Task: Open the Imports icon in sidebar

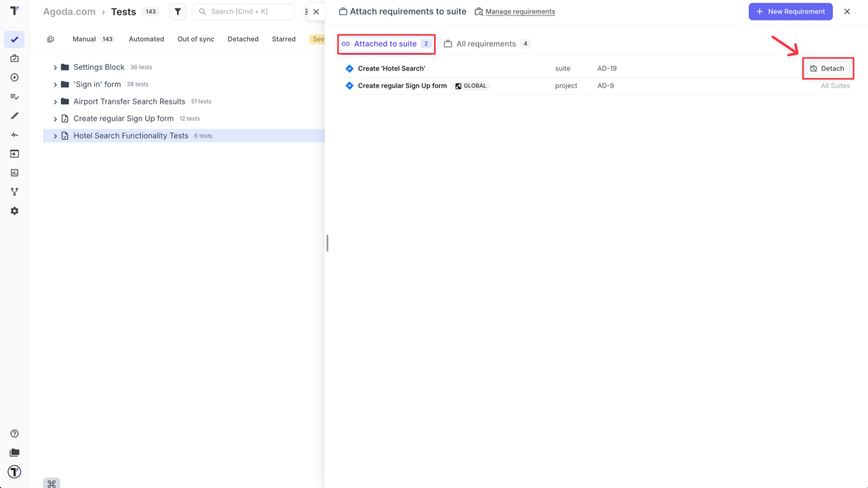Action: (x=14, y=154)
